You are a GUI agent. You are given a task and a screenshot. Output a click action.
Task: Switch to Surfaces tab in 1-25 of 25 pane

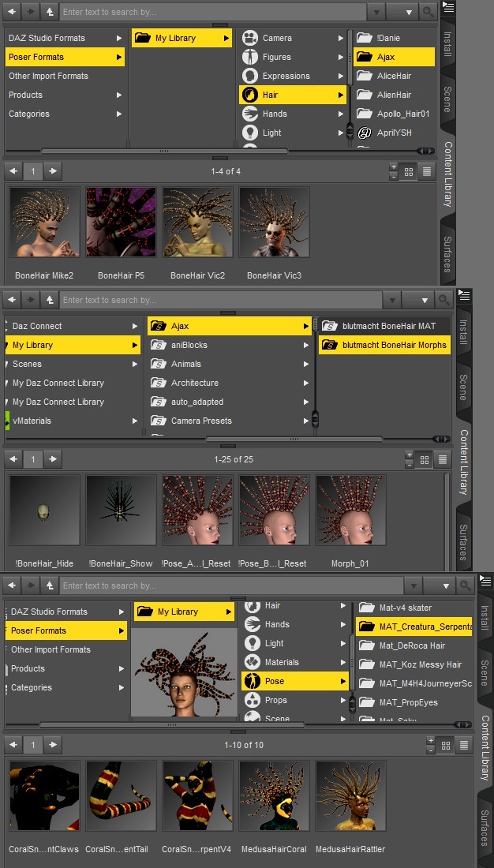[x=463, y=542]
